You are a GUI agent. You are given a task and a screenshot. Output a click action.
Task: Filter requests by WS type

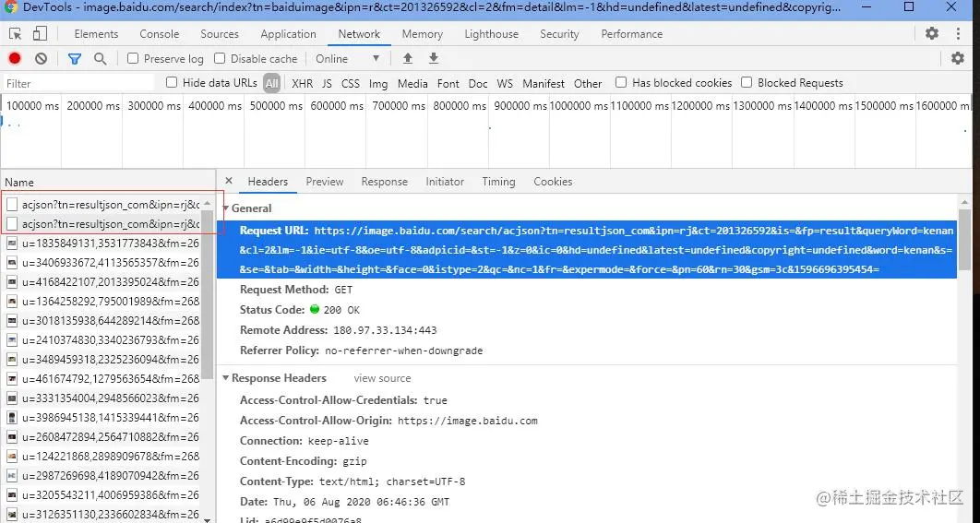point(505,83)
